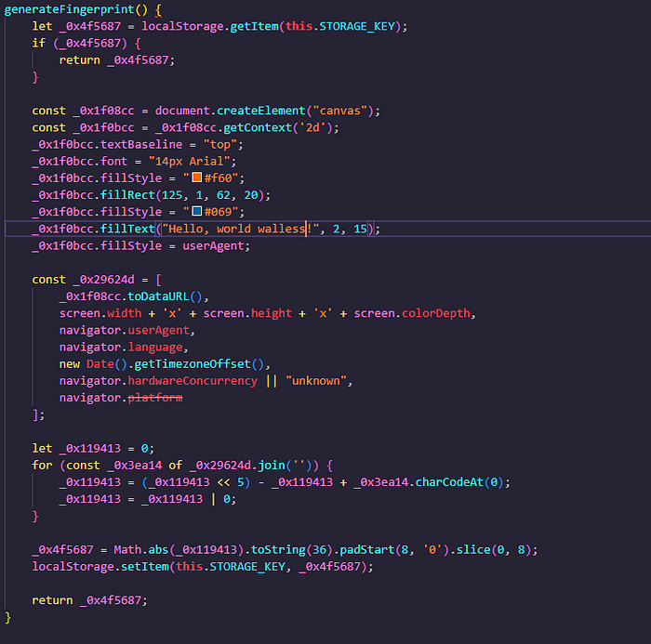The width and height of the screenshot is (651, 644).
Task: Click the final return _0x4f5687 statement
Action: (x=89, y=600)
